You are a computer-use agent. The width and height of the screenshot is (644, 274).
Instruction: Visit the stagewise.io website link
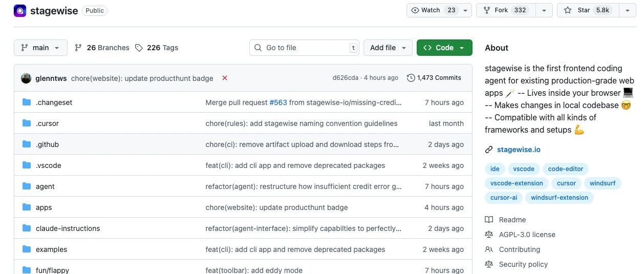click(519, 150)
